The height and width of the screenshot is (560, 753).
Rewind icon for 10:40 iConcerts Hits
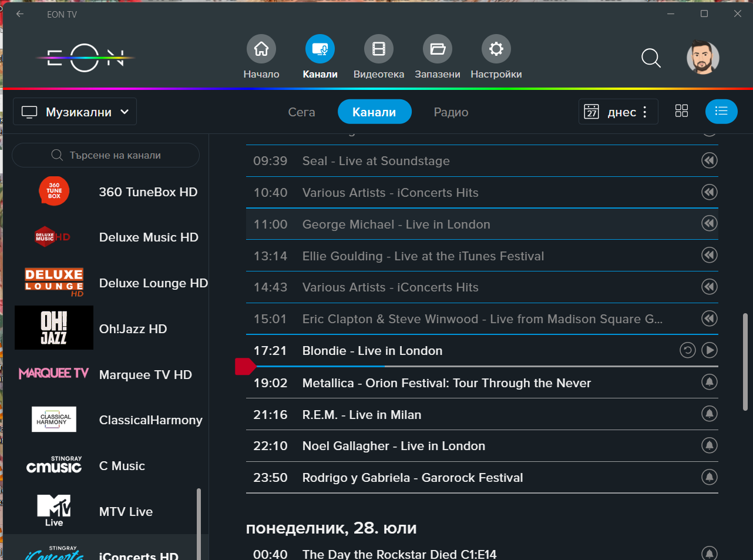click(710, 192)
